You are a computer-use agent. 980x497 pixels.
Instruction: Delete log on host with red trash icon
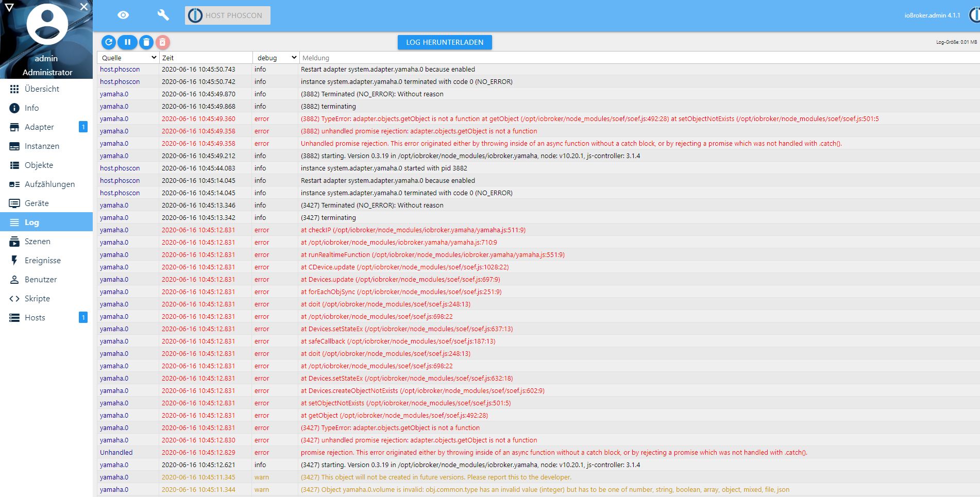tap(162, 42)
